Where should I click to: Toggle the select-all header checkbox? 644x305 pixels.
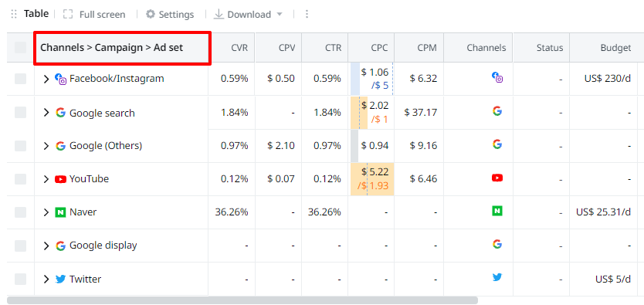21,48
